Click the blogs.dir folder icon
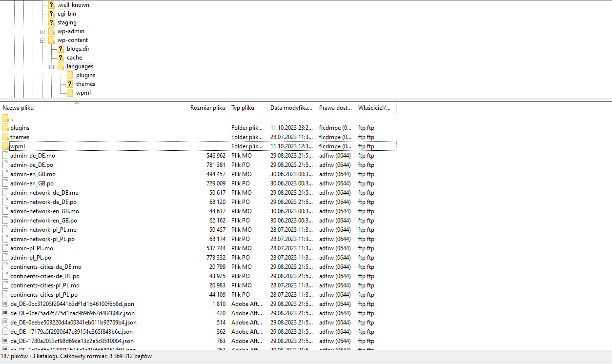 (61, 49)
